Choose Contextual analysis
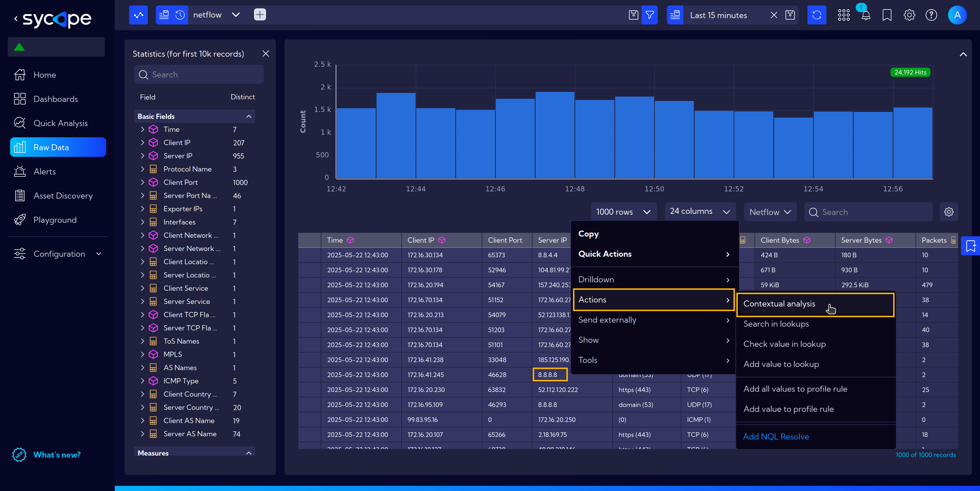The width and height of the screenshot is (980, 491). pyautogui.click(x=816, y=304)
